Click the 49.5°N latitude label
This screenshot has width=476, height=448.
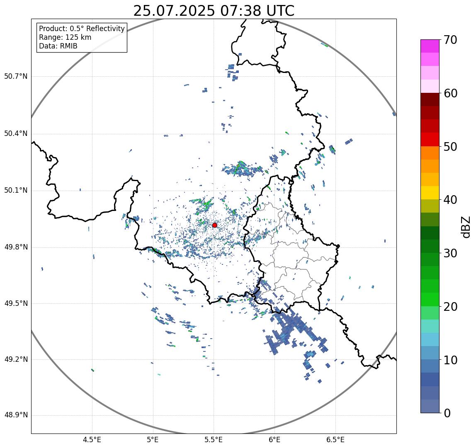(16, 303)
